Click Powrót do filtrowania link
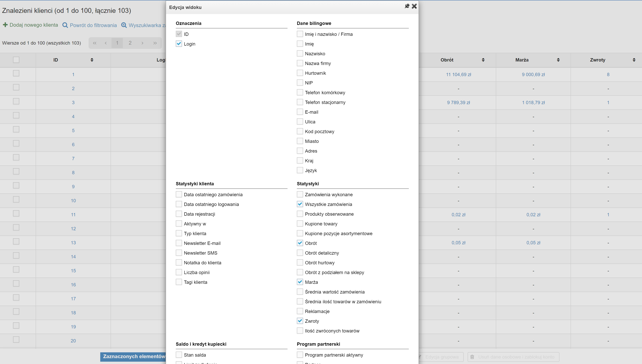 [x=93, y=25]
